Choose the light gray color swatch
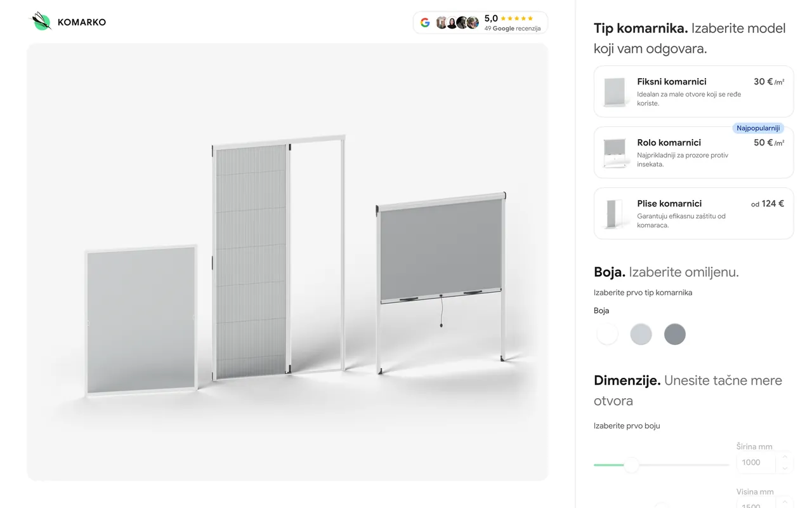This screenshot has height=508, width=812. click(641, 334)
